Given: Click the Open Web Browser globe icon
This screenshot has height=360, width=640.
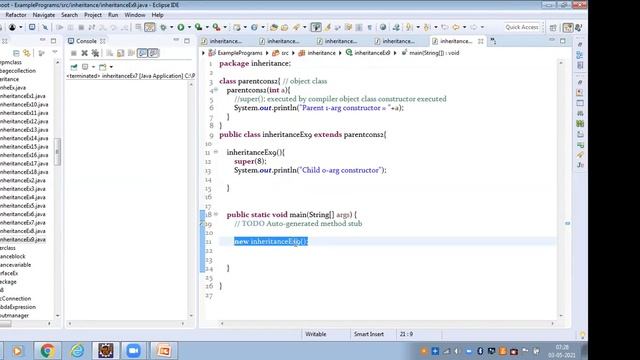Looking at the screenshot, I should point(383,27).
